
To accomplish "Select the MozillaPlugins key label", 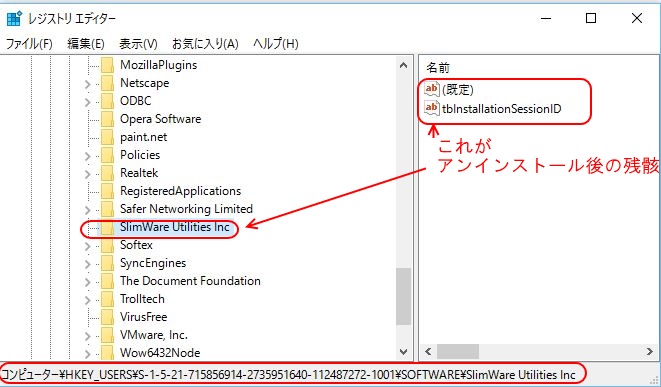I will point(159,65).
